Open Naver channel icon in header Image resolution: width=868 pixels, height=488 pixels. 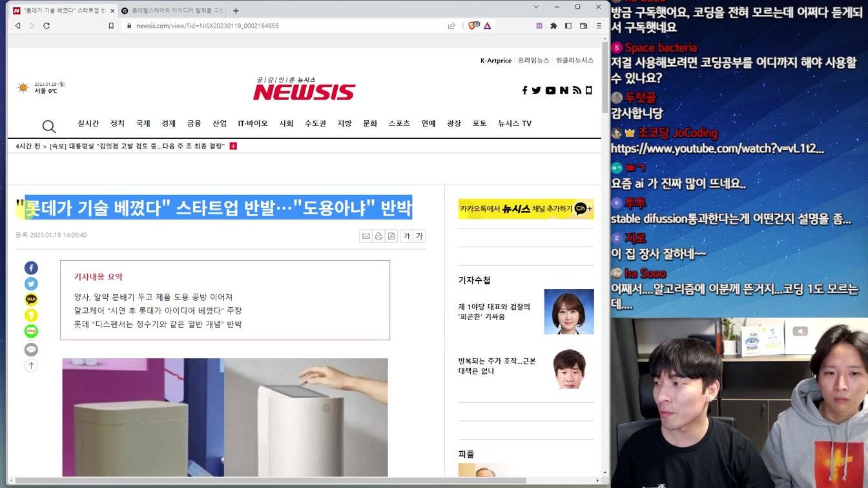564,91
